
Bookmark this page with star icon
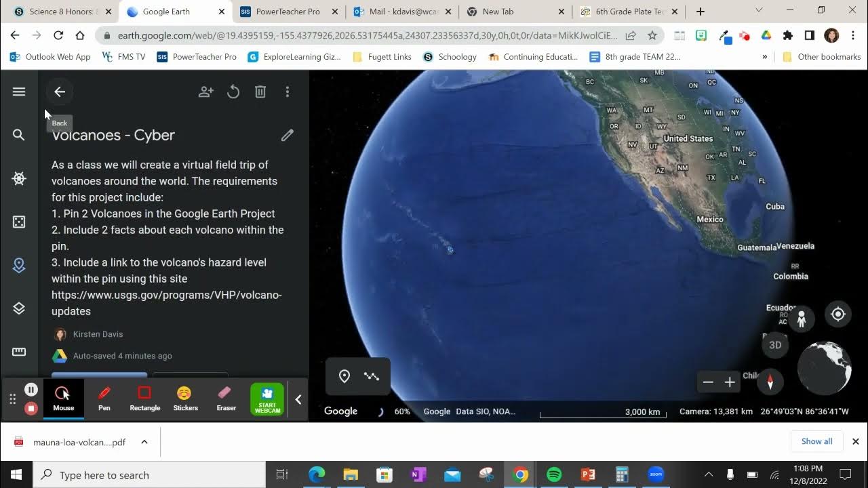(652, 35)
